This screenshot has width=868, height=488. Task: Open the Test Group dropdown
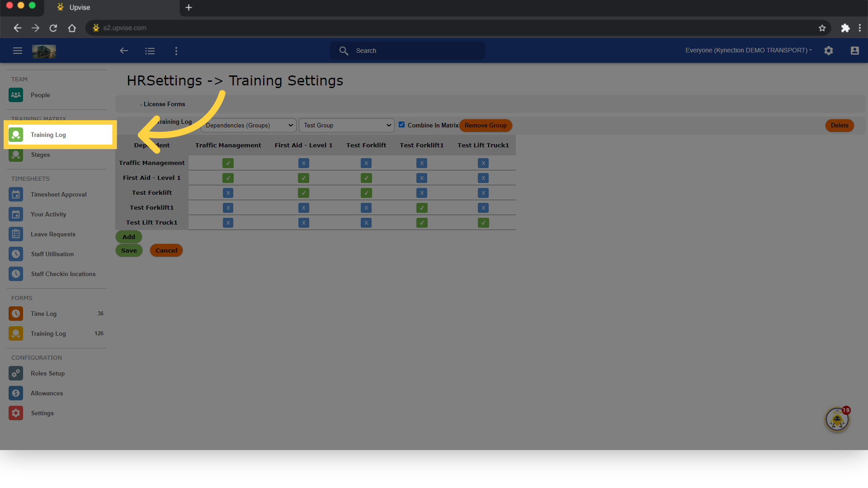[346, 125]
